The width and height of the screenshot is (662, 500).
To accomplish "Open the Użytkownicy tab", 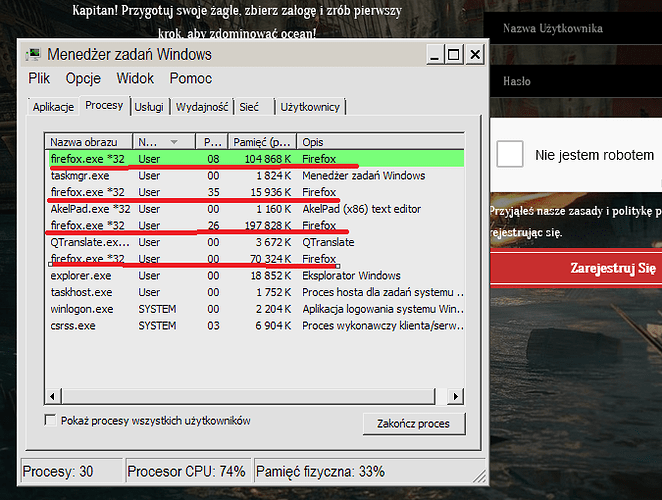I will click(310, 107).
